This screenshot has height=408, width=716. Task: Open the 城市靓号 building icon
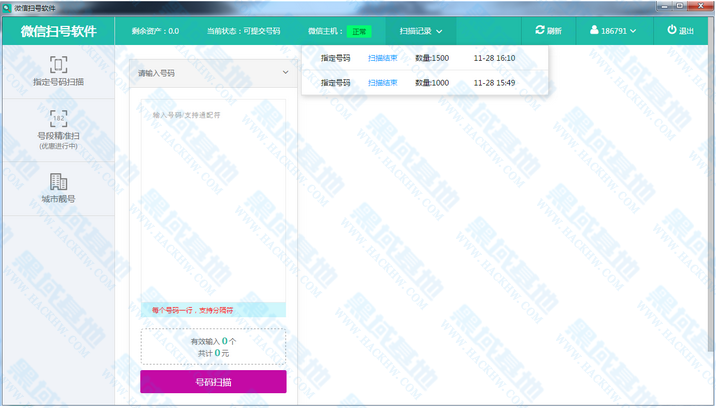coord(58,181)
